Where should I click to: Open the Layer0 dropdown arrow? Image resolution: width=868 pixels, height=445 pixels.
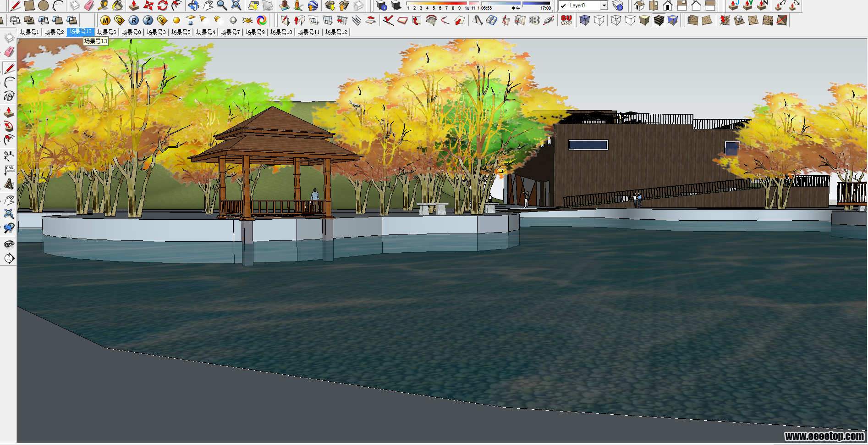604,6
